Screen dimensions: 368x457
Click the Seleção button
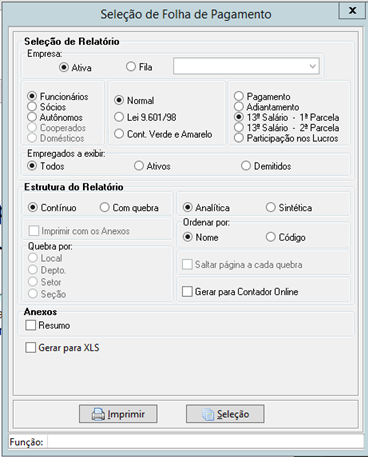[225, 414]
